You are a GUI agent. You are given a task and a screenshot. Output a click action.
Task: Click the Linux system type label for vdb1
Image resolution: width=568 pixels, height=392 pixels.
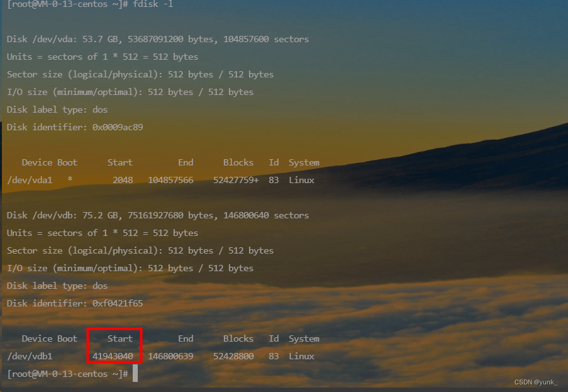tap(301, 356)
